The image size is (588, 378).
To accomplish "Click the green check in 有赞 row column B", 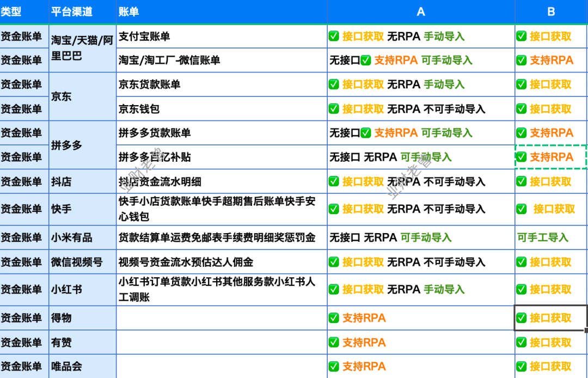I will point(522,343).
